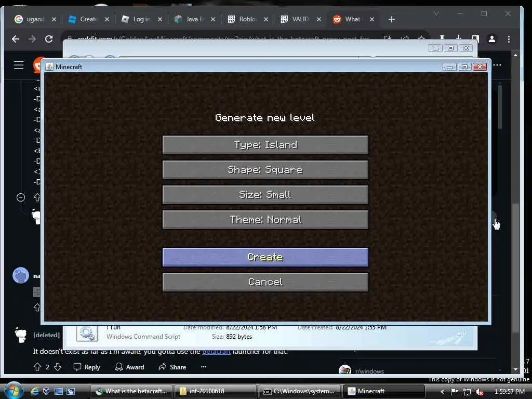Click the taskbar clock 1:59:57 PM
This screenshot has height=399, width=532.
coord(510,392)
